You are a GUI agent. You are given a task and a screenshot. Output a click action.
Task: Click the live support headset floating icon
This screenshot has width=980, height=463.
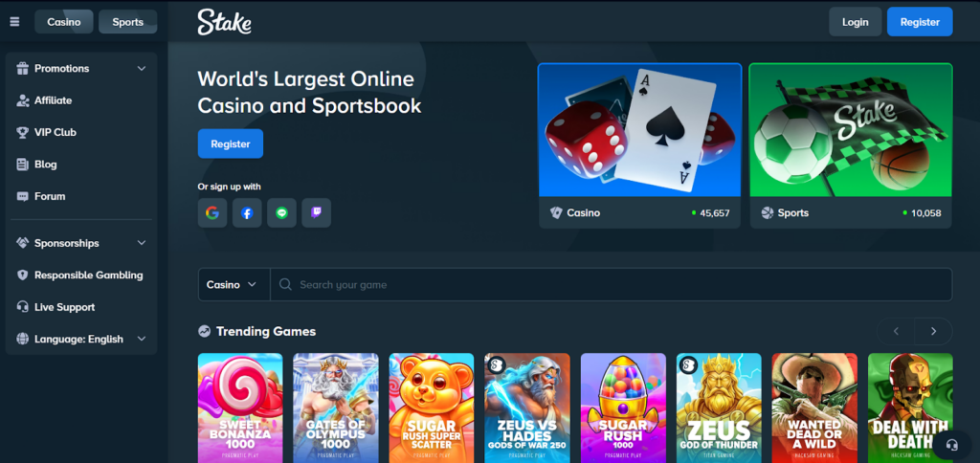[952, 445]
